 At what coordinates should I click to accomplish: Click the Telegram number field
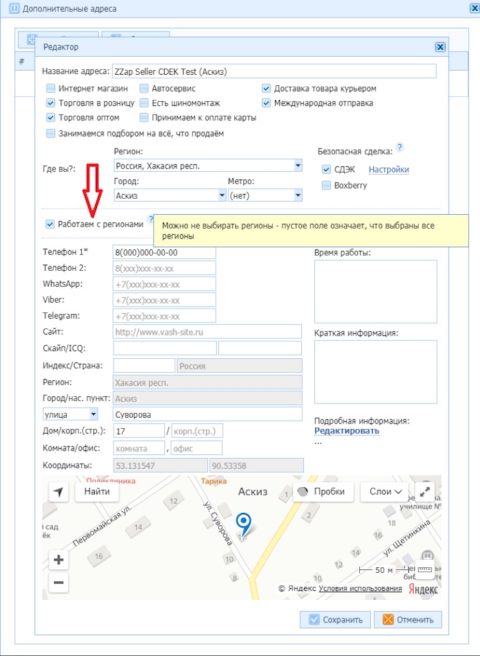coord(164,316)
